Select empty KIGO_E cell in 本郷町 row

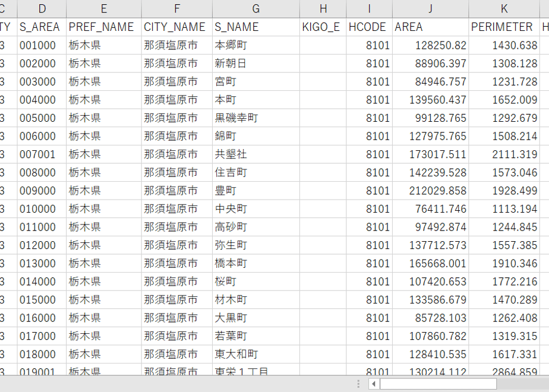click(x=323, y=45)
